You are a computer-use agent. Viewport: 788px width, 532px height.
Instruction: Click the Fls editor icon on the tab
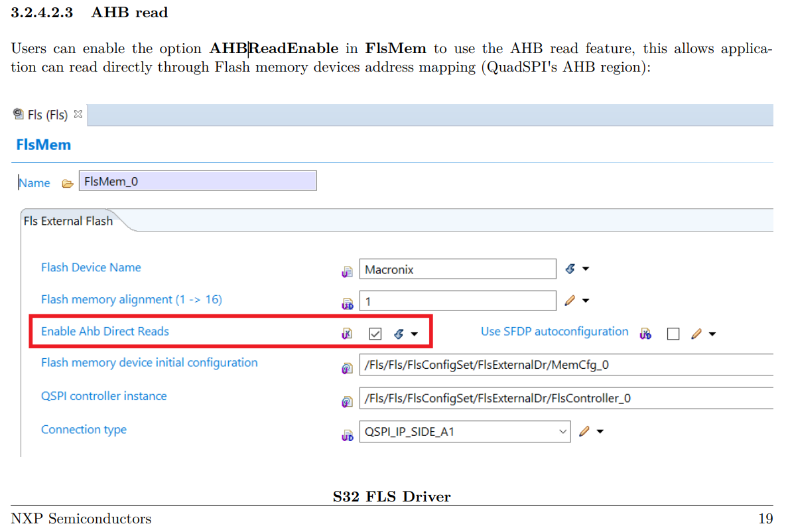pyautogui.click(x=18, y=114)
